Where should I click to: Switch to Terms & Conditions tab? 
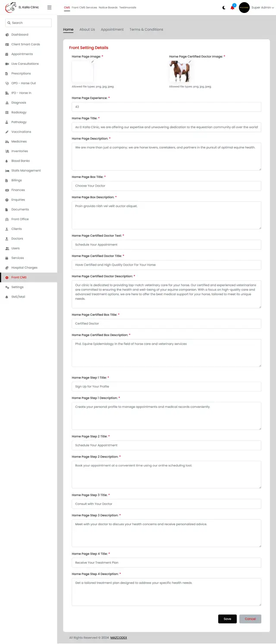(146, 29)
